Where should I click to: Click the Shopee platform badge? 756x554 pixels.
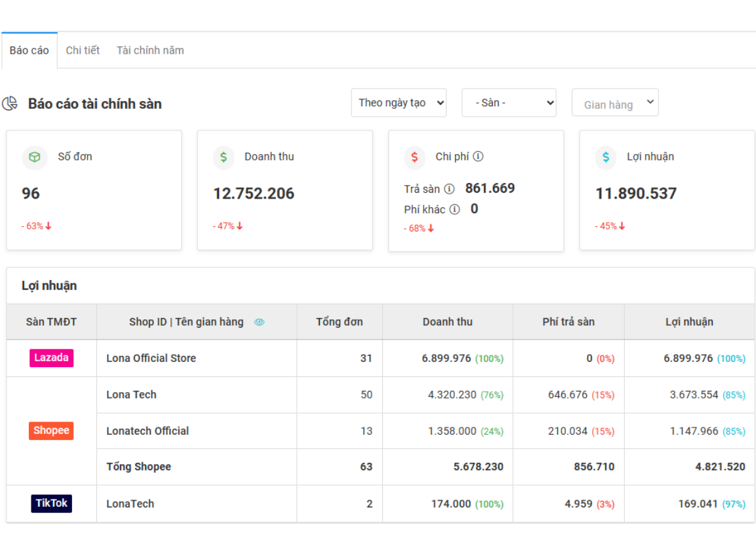point(51,431)
